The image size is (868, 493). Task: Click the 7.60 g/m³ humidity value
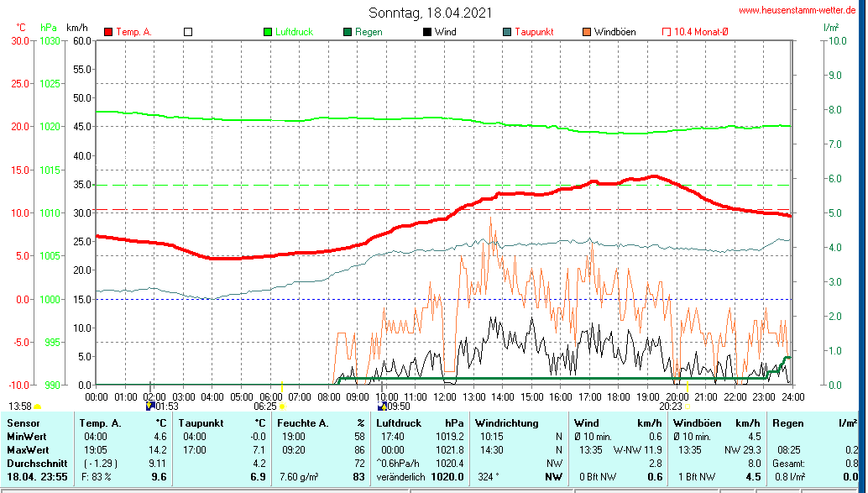[298, 476]
